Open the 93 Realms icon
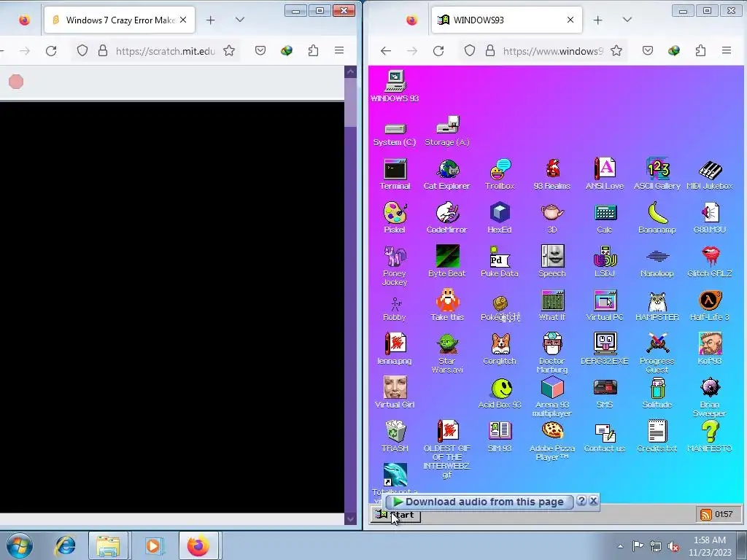The height and width of the screenshot is (560, 747). (551, 174)
